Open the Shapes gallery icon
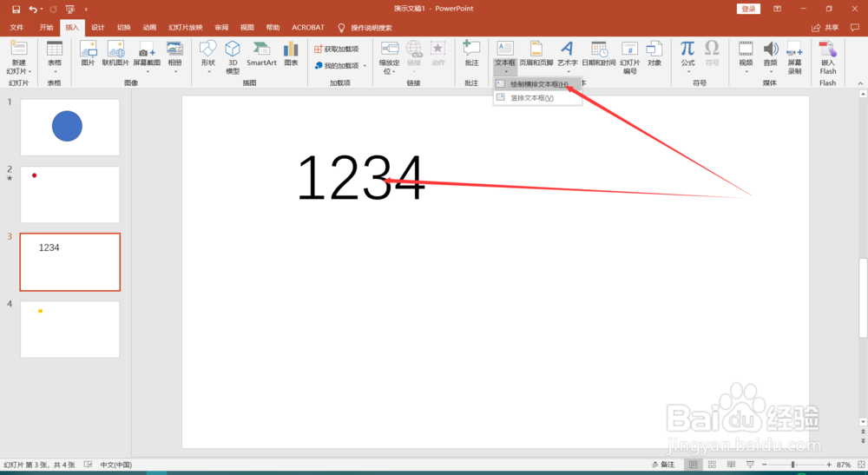The image size is (868, 475). coord(208,49)
